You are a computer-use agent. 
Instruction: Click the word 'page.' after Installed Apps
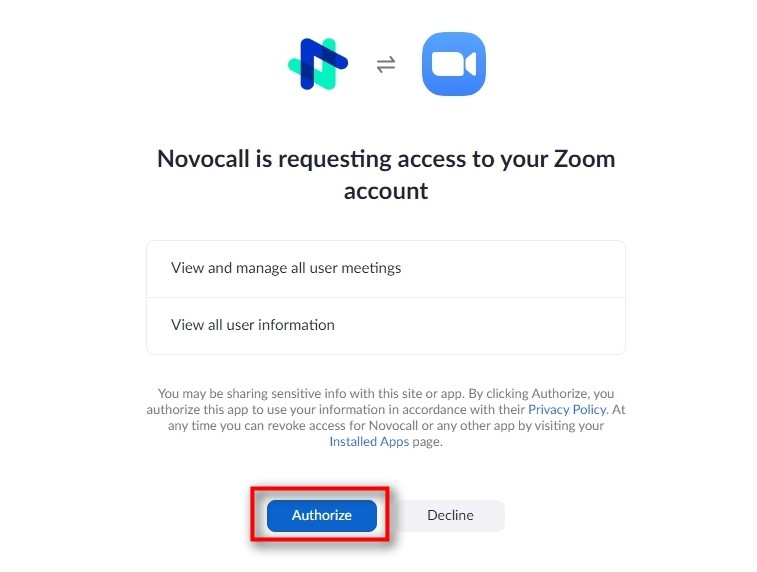(x=427, y=442)
